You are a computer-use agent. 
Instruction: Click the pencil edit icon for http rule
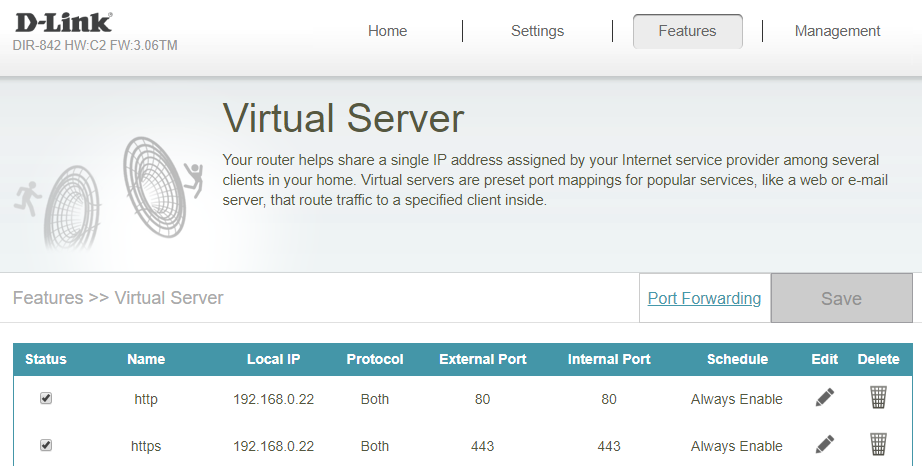(824, 398)
